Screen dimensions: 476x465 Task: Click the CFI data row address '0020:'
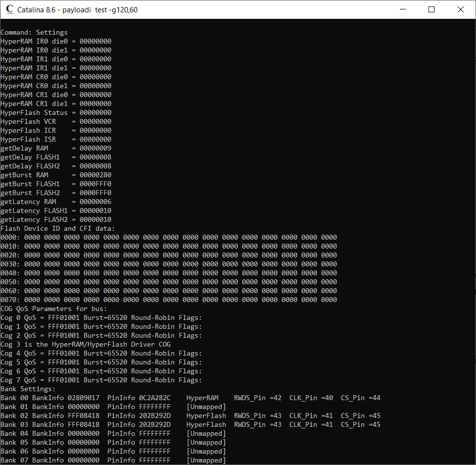[10, 255]
